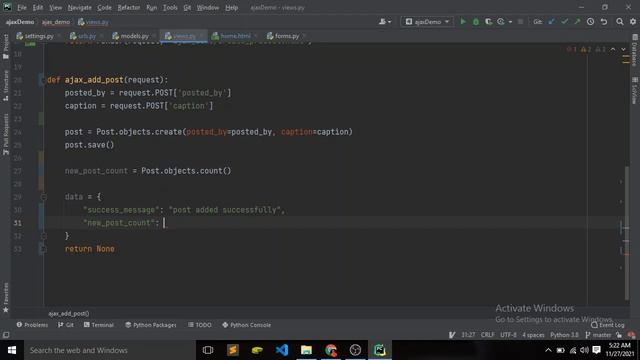Screen dimensions: 640x360
Task: Open the Refactor menu
Action: (x=129, y=7)
